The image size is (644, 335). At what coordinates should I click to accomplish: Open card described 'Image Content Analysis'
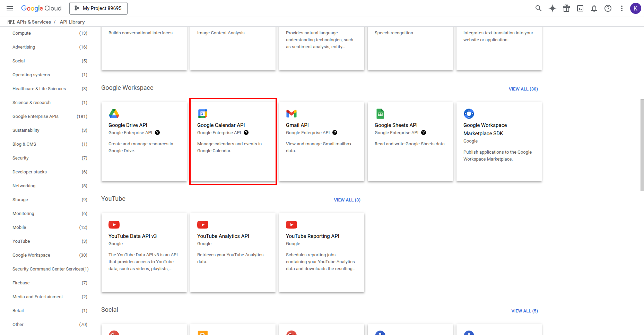coord(233,49)
